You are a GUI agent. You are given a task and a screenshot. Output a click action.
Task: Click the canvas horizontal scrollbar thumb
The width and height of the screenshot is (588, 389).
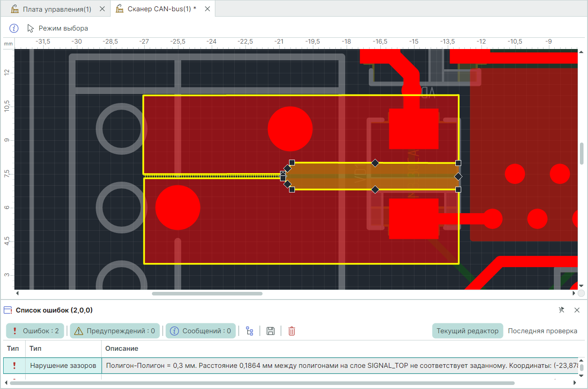pos(207,294)
